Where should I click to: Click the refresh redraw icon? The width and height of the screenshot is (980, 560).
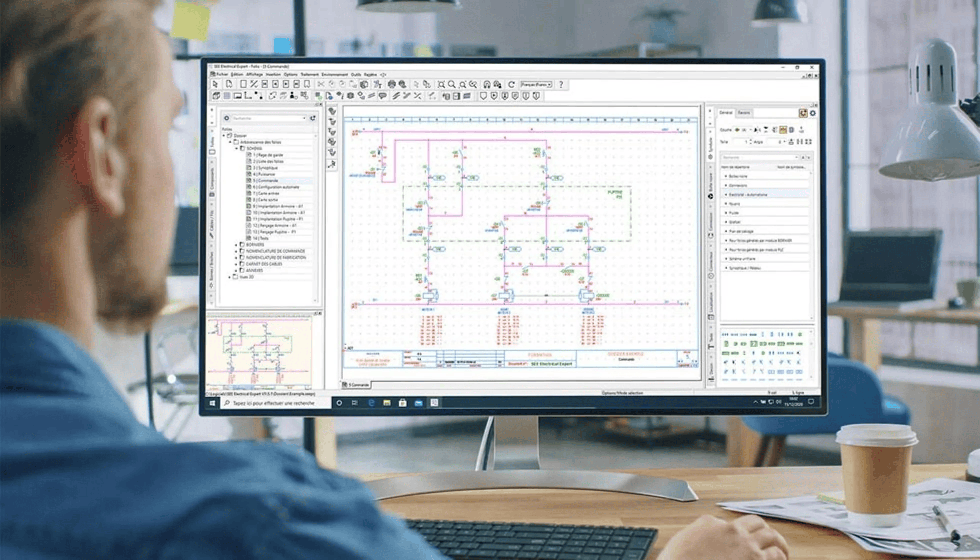(x=511, y=84)
